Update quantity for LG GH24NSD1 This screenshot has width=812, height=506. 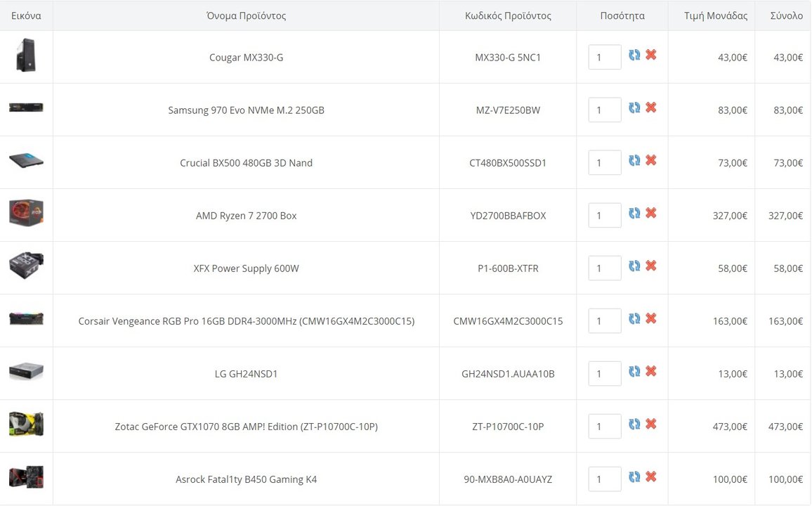click(x=634, y=372)
